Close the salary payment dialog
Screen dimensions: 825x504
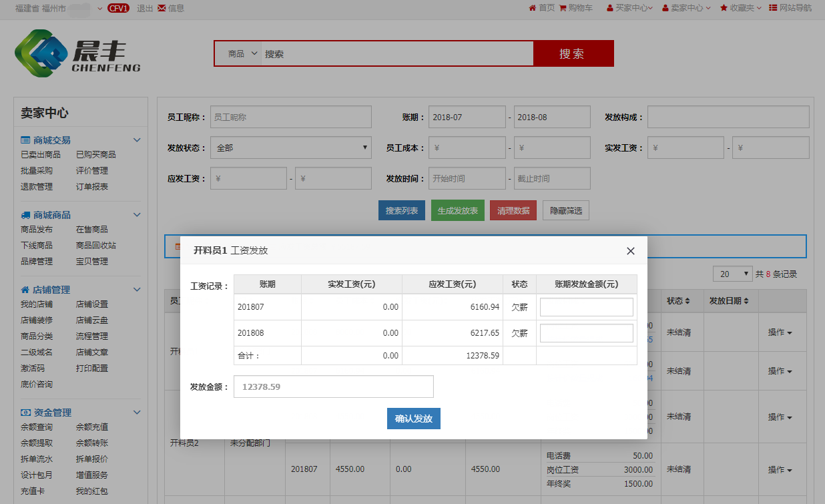point(630,251)
